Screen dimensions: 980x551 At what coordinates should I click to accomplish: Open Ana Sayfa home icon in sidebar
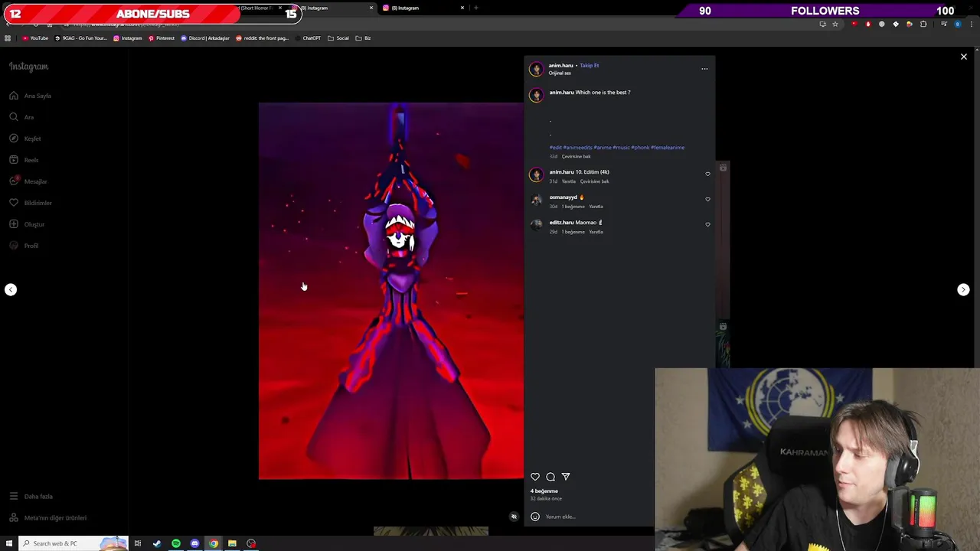(x=14, y=96)
